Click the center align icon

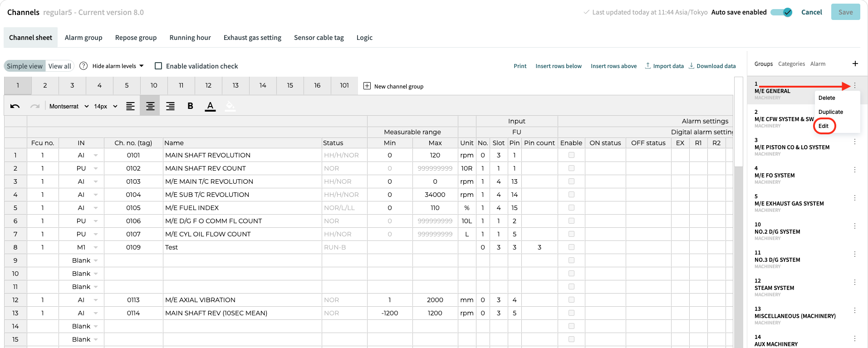(150, 106)
